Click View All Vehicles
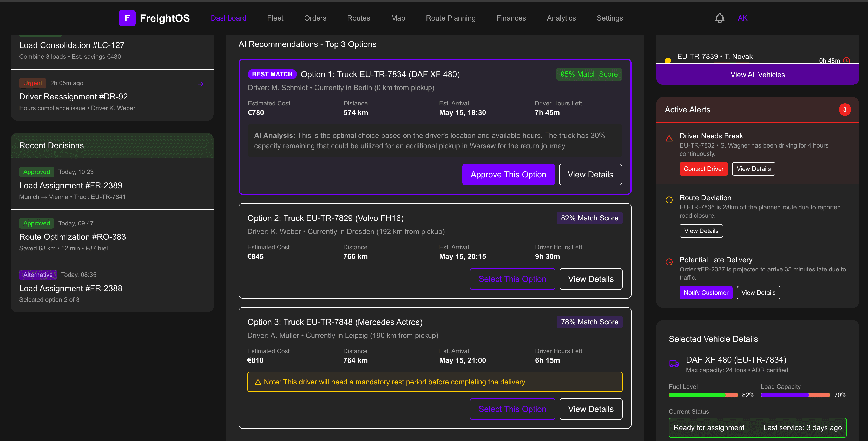This screenshot has height=441, width=868. [758, 74]
